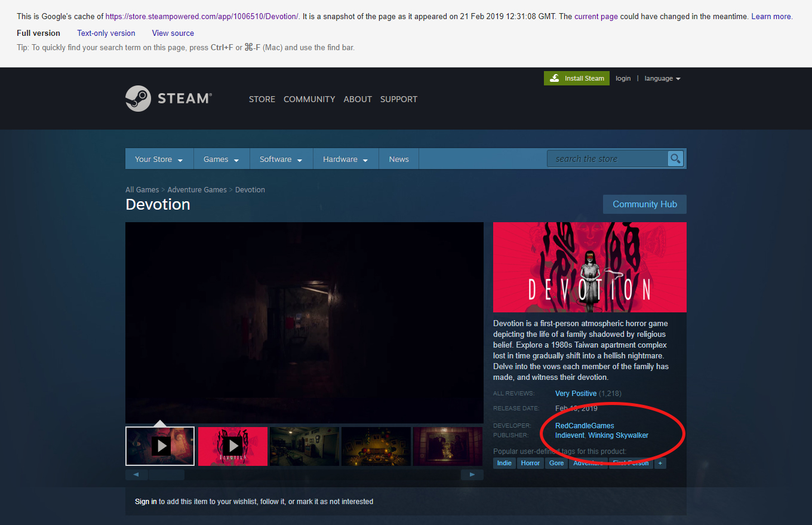812x525 pixels.
Task: Click the right arrow of thumbnail strip
Action: point(472,475)
